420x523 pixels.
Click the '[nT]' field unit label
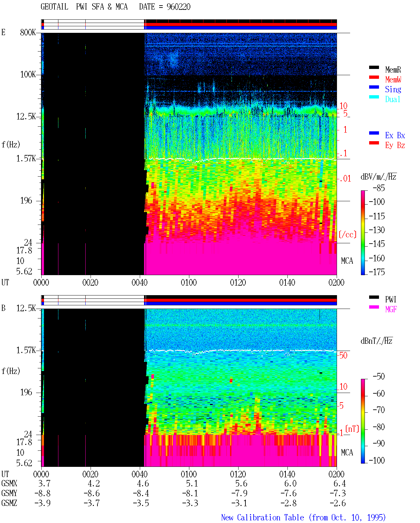click(352, 429)
